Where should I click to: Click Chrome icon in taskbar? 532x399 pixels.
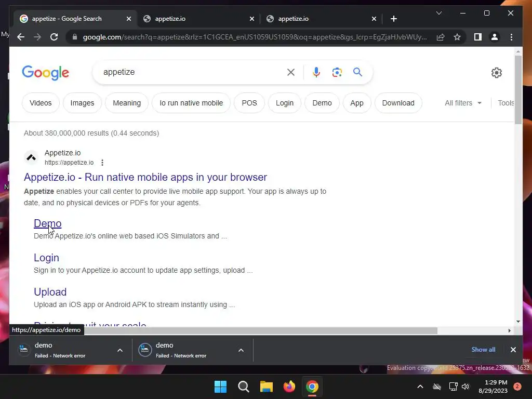pos(312,387)
